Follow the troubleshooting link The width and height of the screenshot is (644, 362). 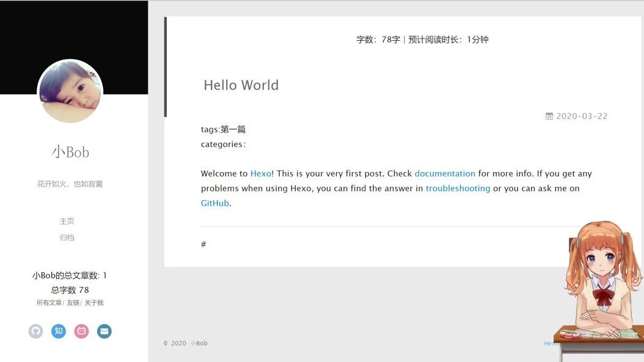pyautogui.click(x=458, y=189)
